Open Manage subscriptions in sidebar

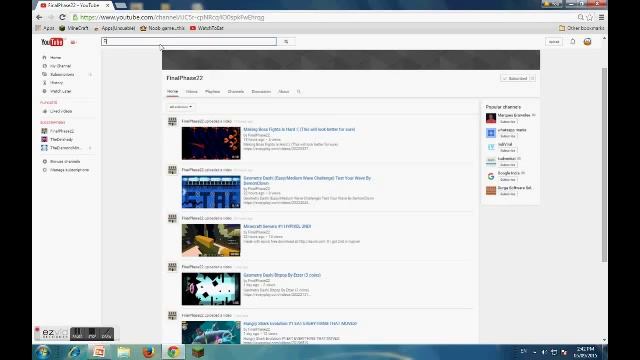tap(69, 170)
